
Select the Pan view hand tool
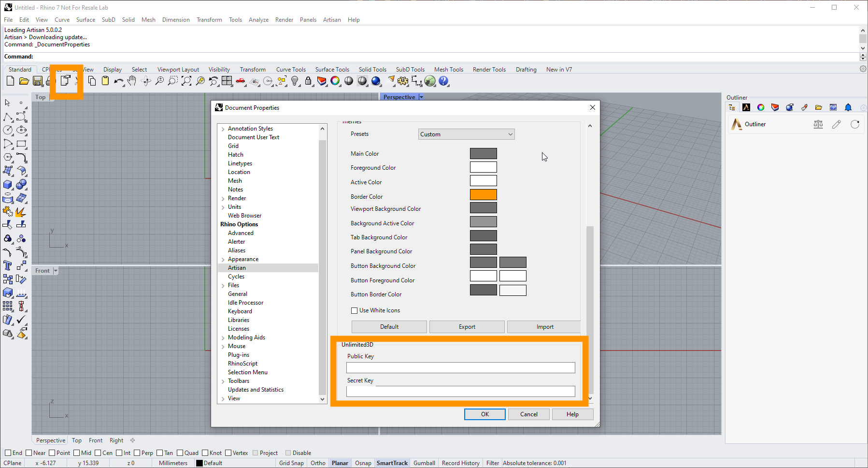tap(132, 81)
